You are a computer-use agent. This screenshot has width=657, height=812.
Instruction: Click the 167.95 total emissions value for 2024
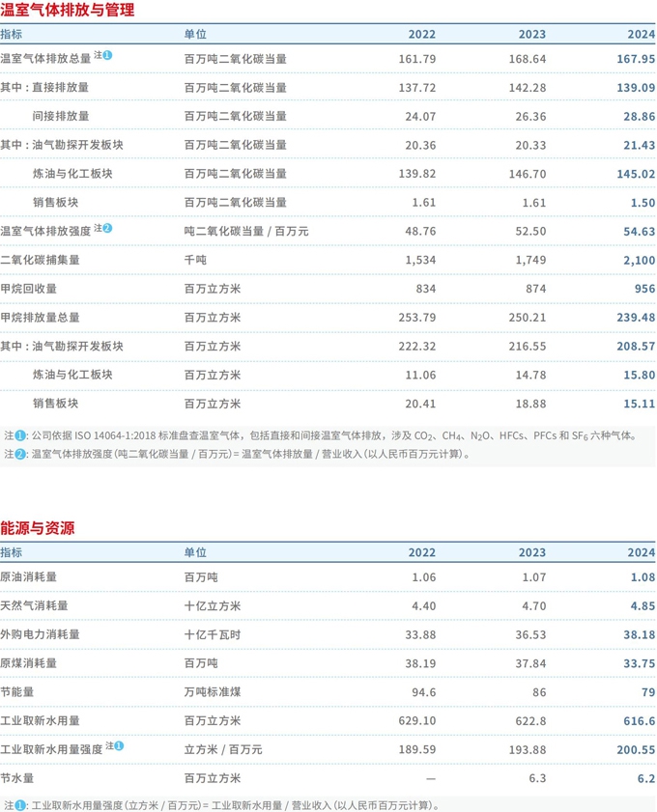[636, 59]
